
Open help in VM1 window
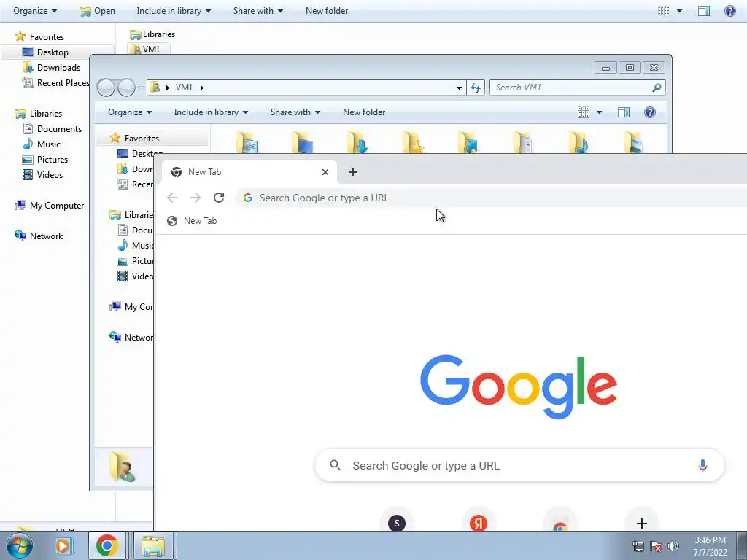(650, 112)
